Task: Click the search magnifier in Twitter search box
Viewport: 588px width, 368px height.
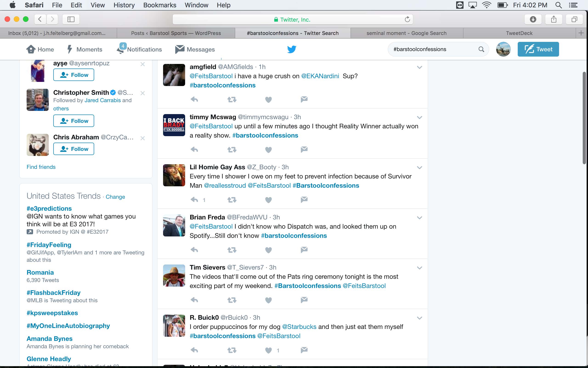Action: (x=481, y=49)
